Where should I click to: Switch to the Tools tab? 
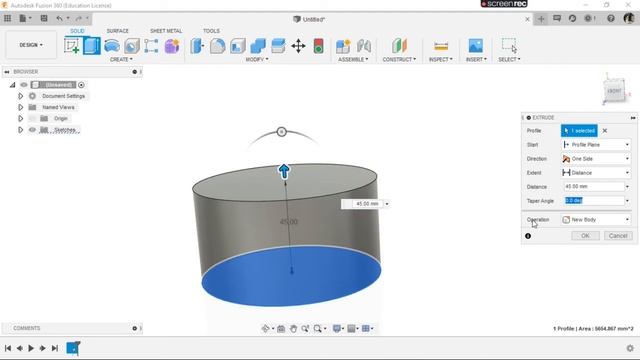pos(211,31)
